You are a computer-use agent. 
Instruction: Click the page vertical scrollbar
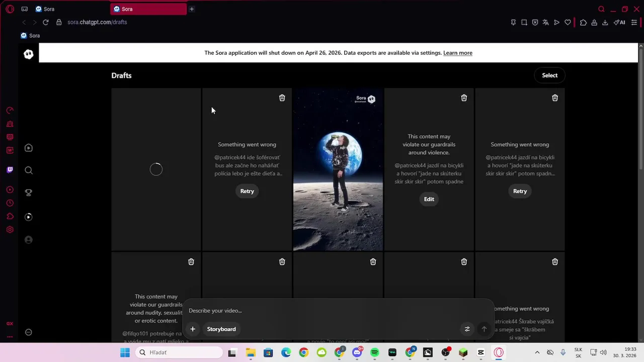640,108
